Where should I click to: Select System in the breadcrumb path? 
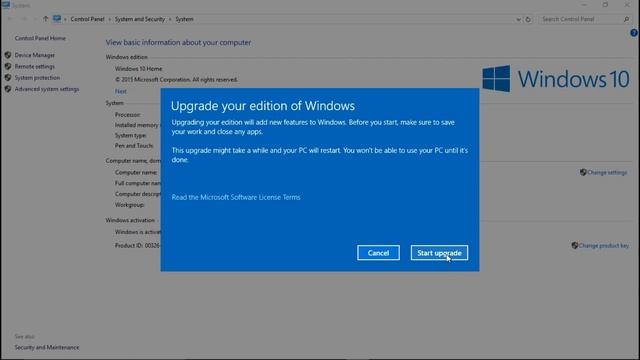point(184,19)
